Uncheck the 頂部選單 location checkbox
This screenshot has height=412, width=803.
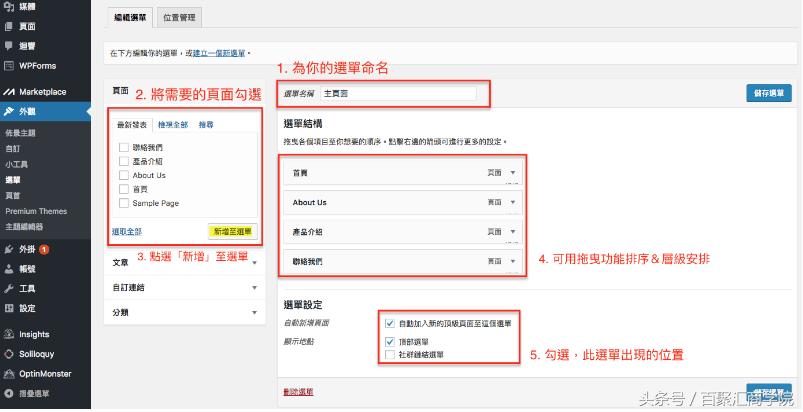click(390, 341)
